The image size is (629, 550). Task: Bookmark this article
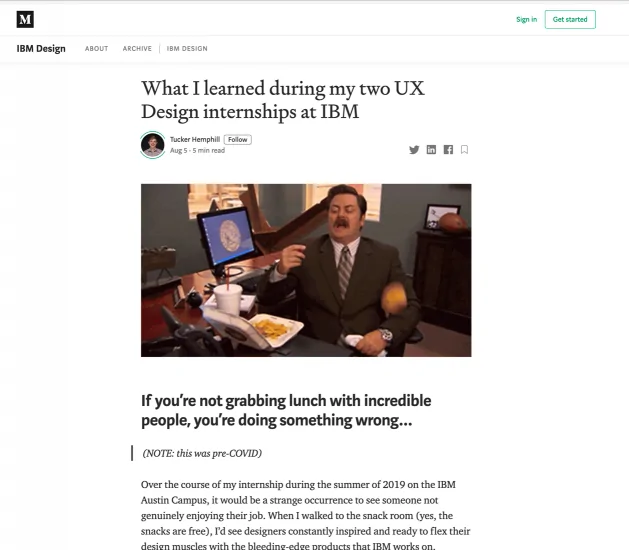pos(465,150)
